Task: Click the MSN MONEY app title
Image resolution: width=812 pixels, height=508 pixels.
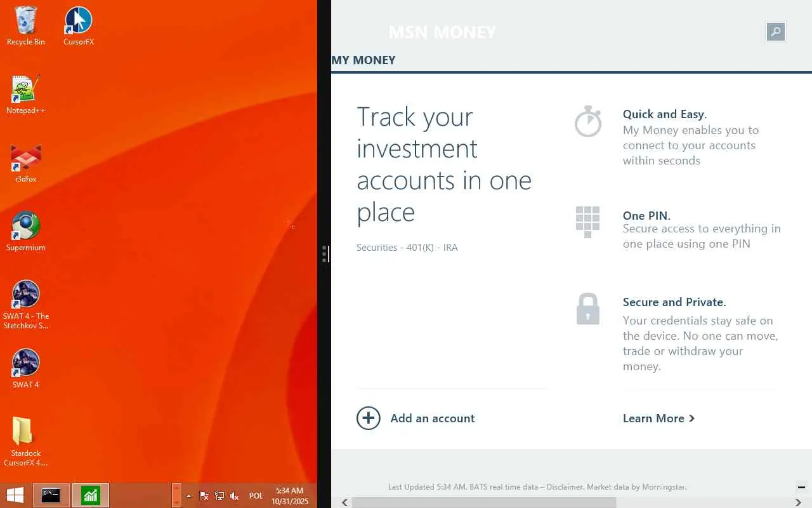Action: [x=442, y=32]
